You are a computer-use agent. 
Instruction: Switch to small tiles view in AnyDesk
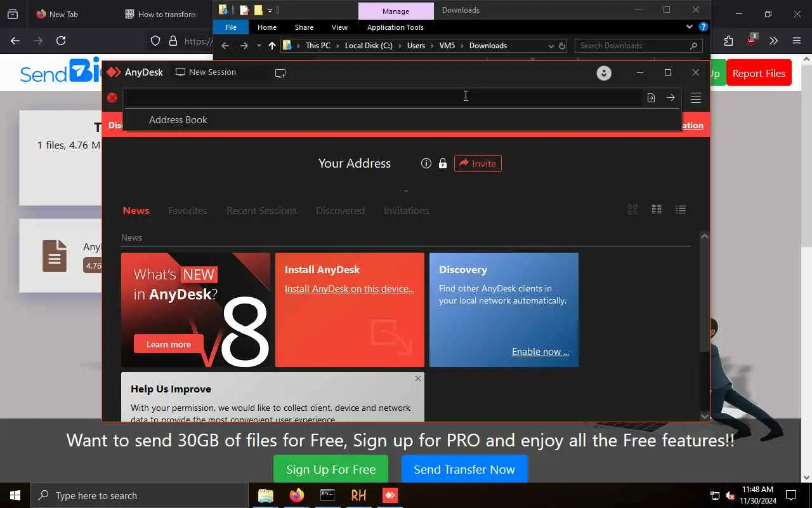(657, 210)
